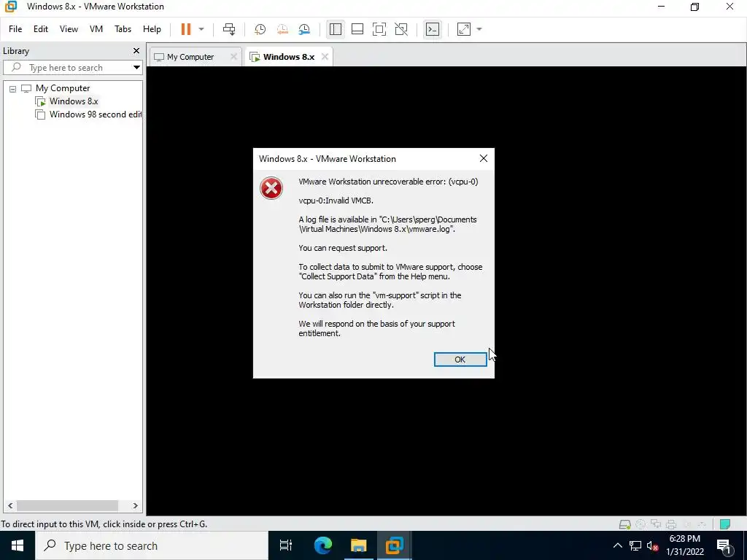Launch Microsoft Edge from the taskbar

tap(323, 545)
